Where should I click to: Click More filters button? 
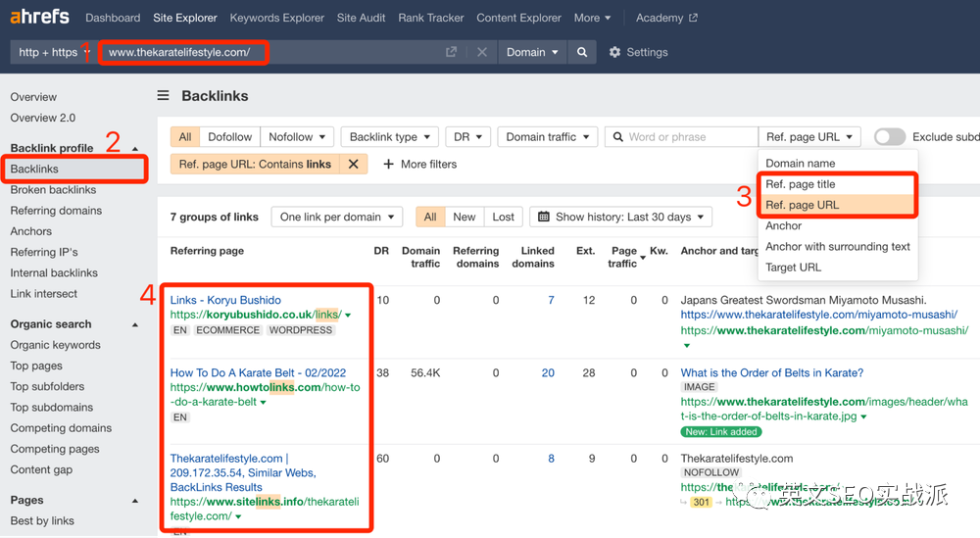(x=419, y=164)
